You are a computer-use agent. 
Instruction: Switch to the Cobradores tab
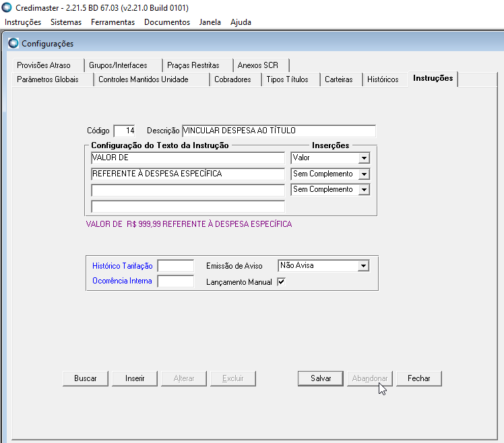(236, 79)
